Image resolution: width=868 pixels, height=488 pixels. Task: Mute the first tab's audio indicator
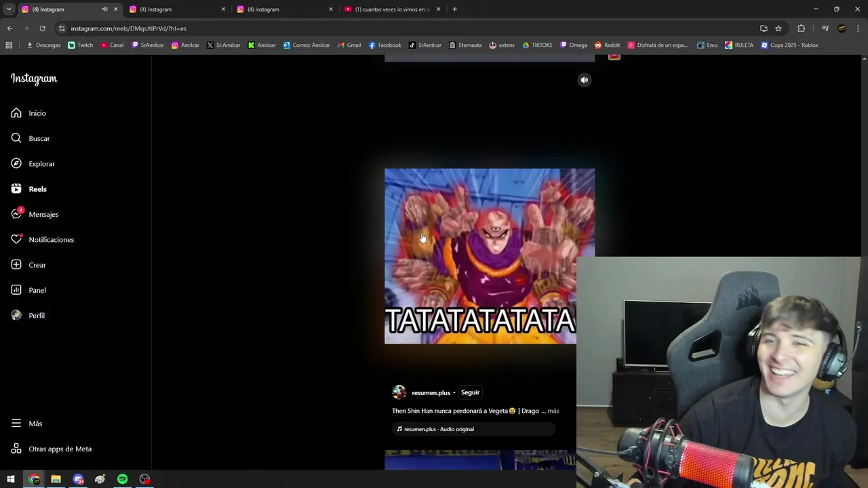[x=104, y=9]
